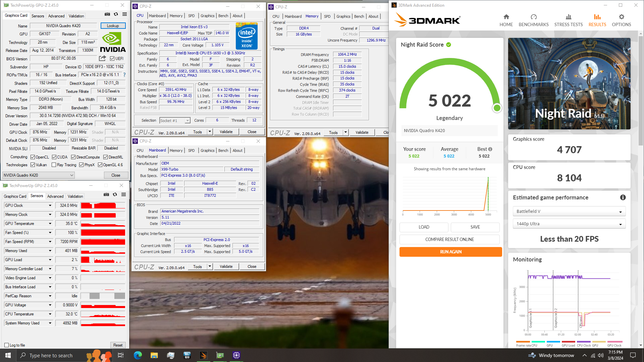644x362 pixels.
Task: Toggle the Ray Tracing checkbox
Action: [54, 165]
